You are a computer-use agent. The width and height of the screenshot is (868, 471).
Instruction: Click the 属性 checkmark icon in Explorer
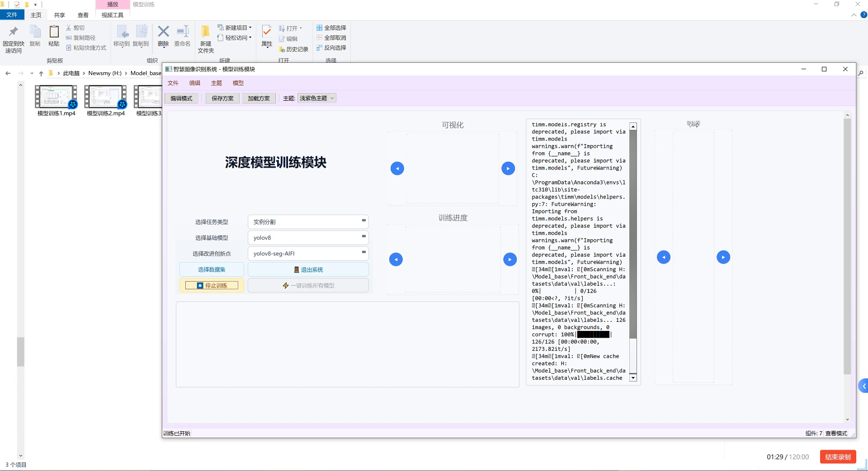(x=267, y=31)
